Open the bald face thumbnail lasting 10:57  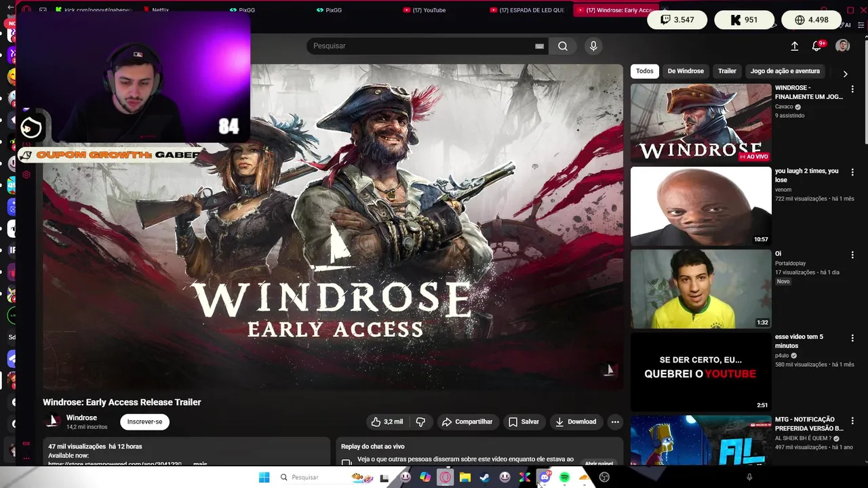pos(701,206)
